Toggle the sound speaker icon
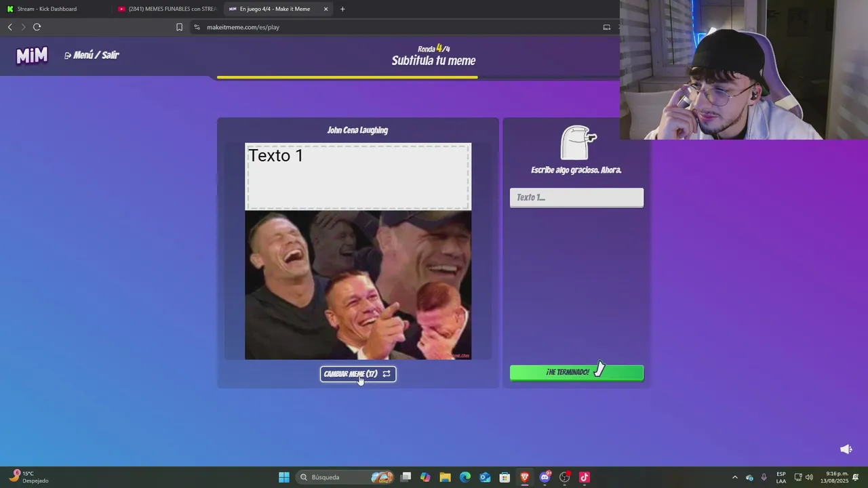This screenshot has width=868, height=488. click(846, 449)
